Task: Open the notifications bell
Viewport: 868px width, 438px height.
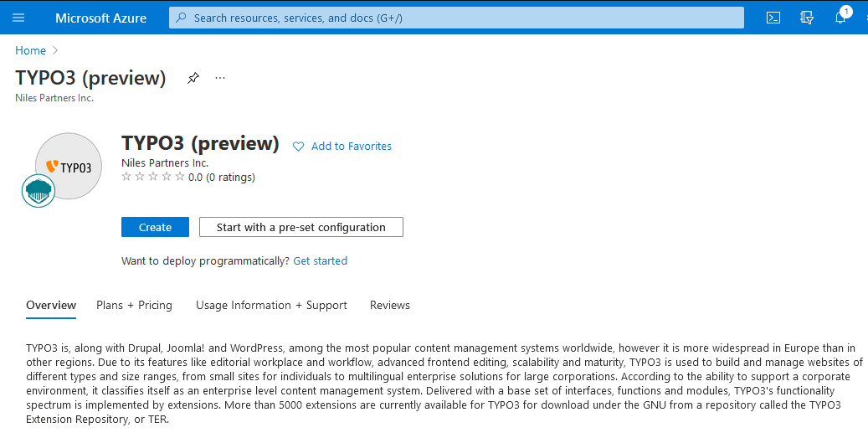Action: (x=840, y=18)
